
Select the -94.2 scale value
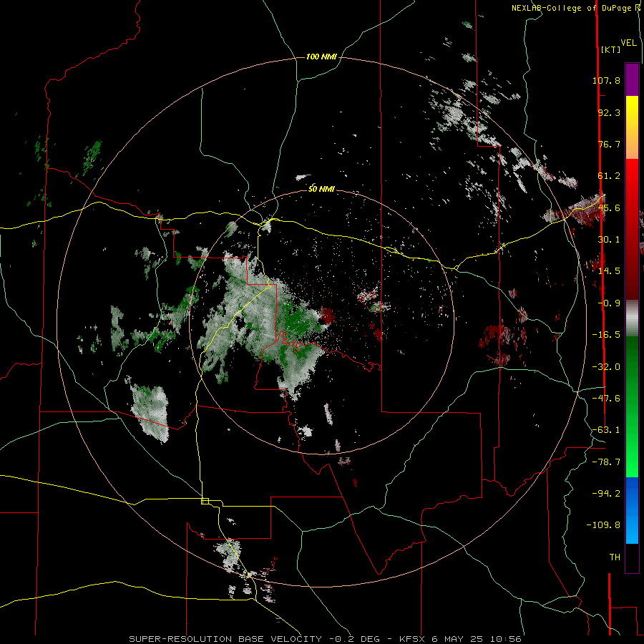click(606, 494)
